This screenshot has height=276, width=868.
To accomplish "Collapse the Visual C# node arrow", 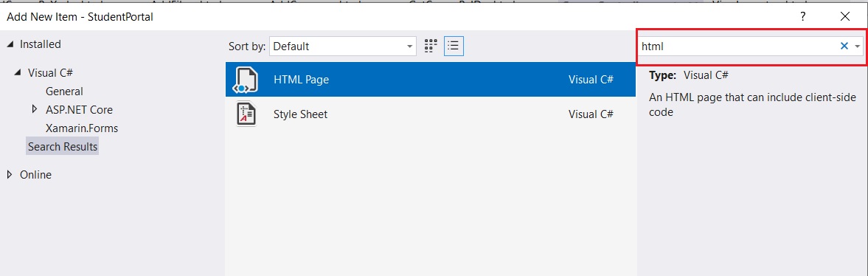I will (19, 72).
